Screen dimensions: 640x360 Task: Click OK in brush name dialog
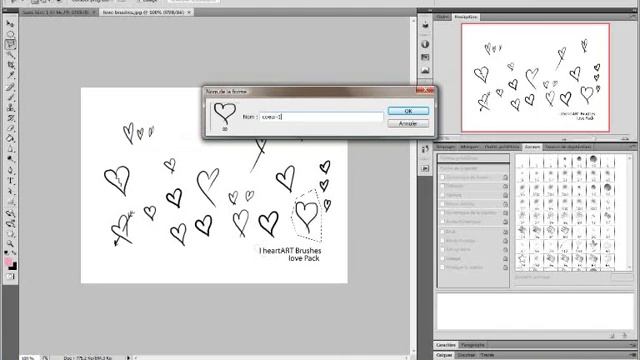(x=408, y=111)
